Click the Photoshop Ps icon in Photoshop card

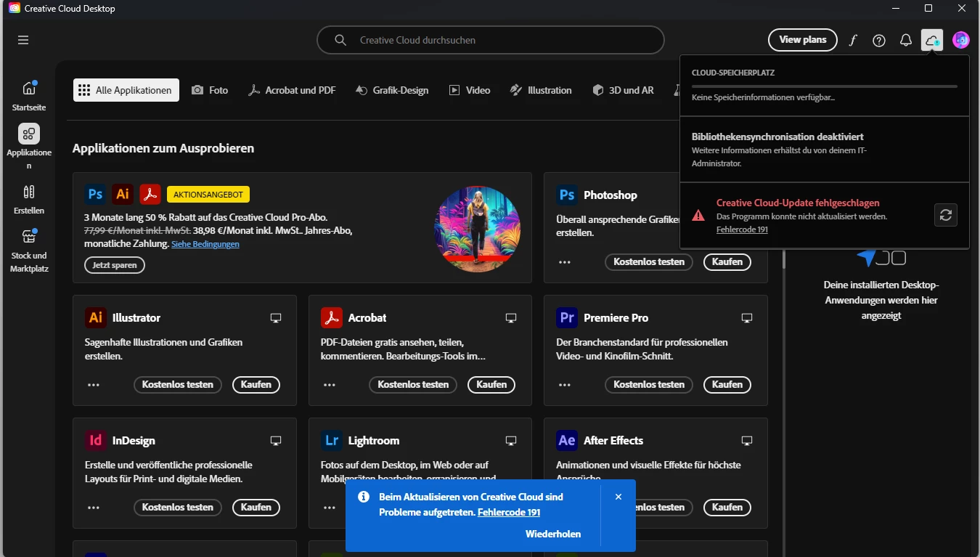(567, 195)
